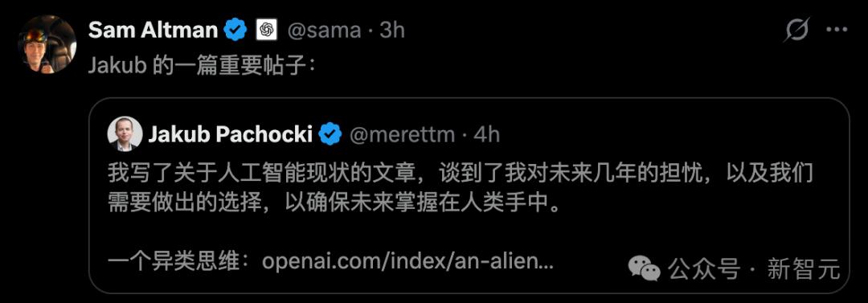
Task: Click the 4h timestamp in quoted post
Action: 486,134
